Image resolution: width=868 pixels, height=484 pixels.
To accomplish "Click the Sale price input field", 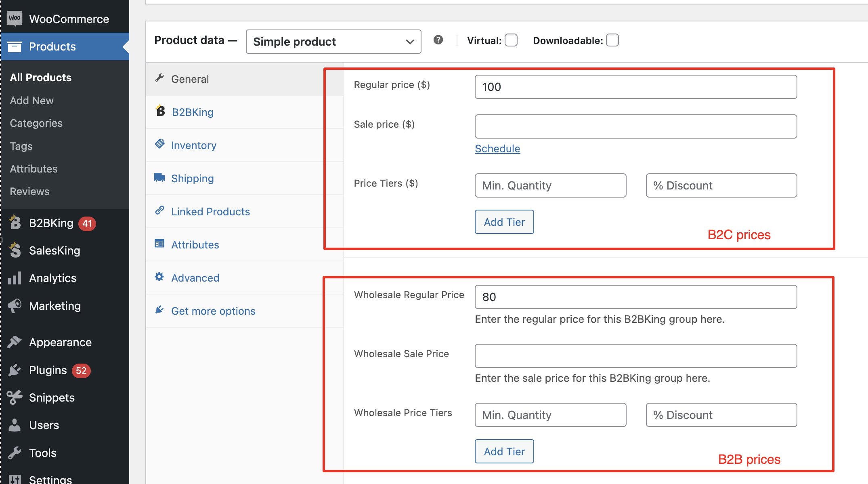I will (636, 126).
